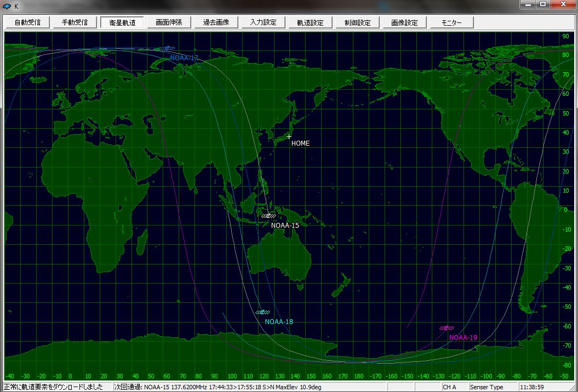The height and width of the screenshot is (392, 578).
Task: Maximize the K window
Action: pyautogui.click(x=543, y=4)
